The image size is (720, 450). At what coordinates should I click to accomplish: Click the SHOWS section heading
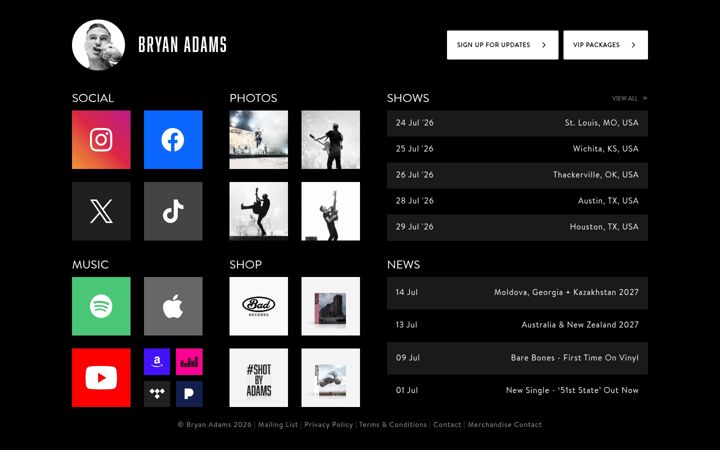[408, 98]
